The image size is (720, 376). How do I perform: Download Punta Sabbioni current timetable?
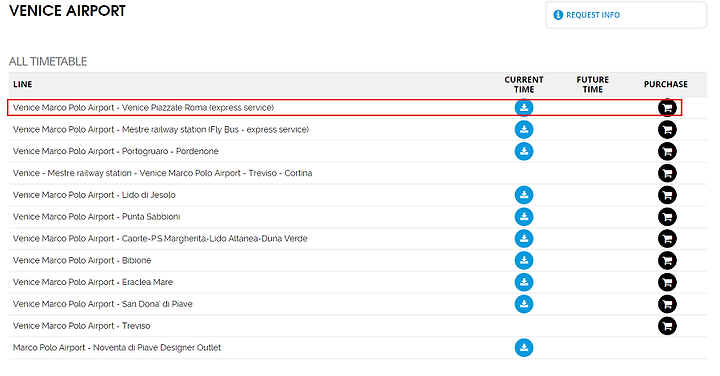(523, 217)
